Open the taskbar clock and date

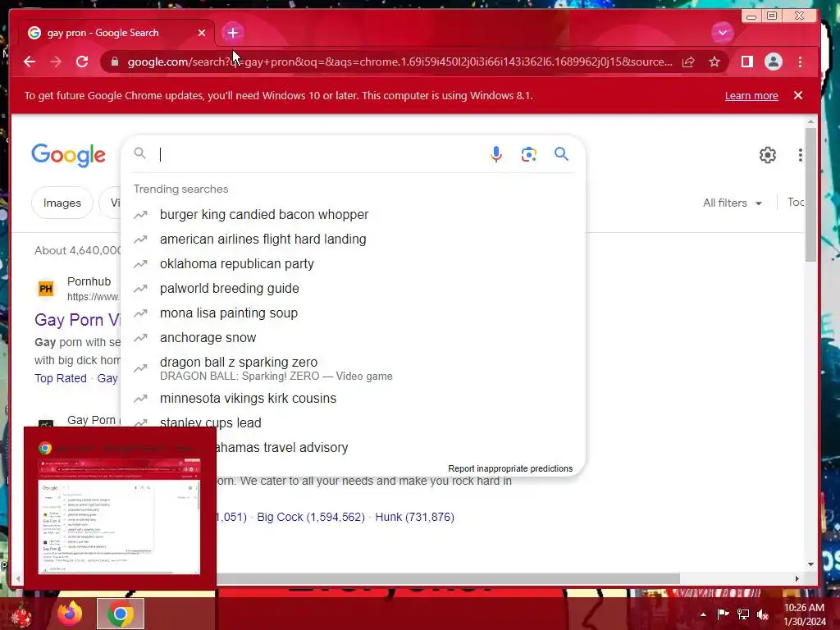click(x=805, y=614)
